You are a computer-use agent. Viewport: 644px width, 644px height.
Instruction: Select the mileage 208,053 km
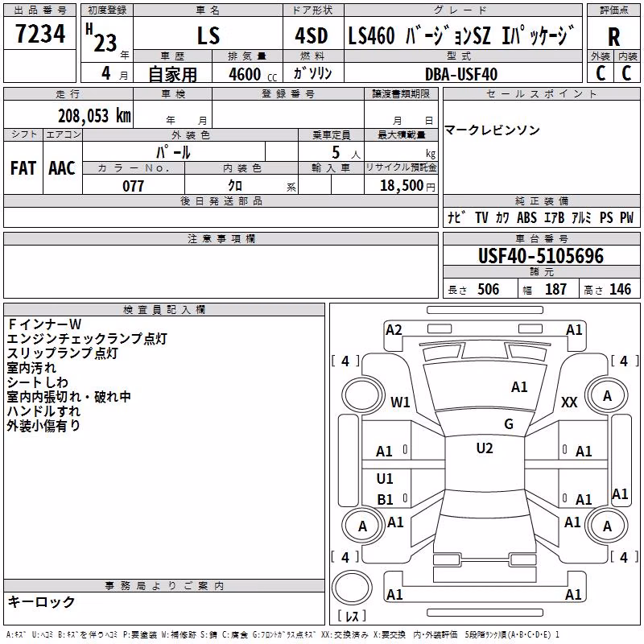[94, 116]
